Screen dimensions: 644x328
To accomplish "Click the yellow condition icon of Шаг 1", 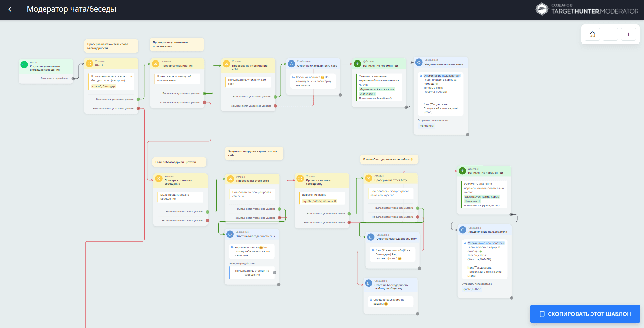I will point(89,63).
